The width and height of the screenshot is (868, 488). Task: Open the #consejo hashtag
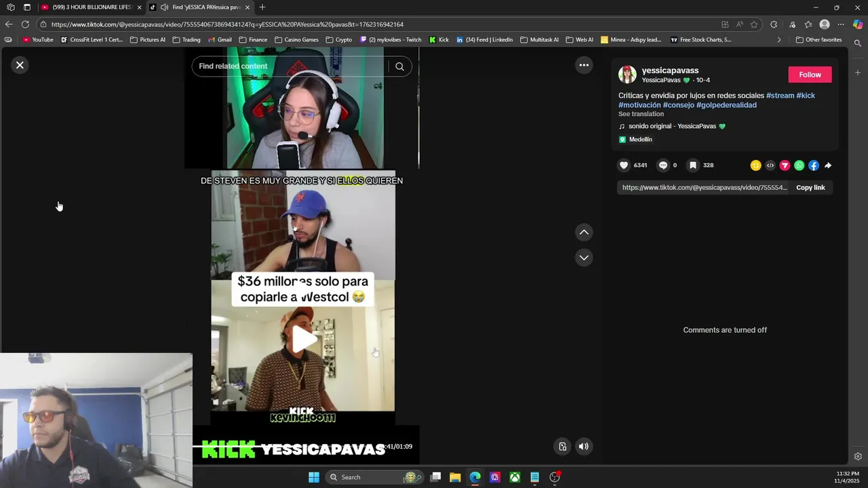[x=679, y=105]
